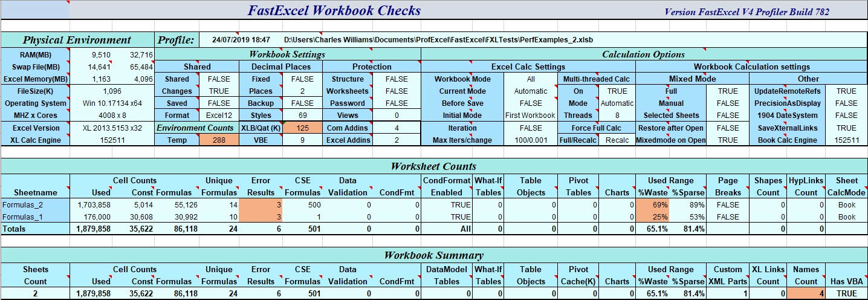Select the Restore after Open label
The height and width of the screenshot is (300, 868).
[671, 128]
